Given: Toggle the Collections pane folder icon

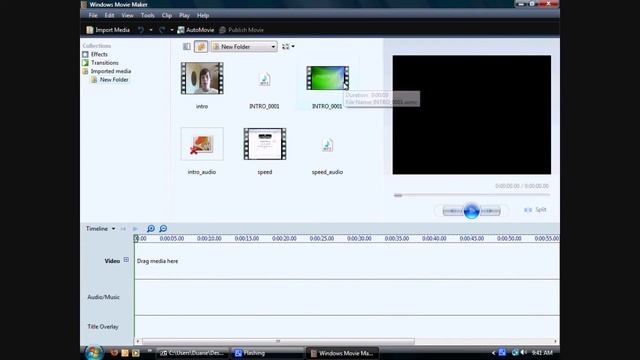Looking at the screenshot, I should coord(201,47).
